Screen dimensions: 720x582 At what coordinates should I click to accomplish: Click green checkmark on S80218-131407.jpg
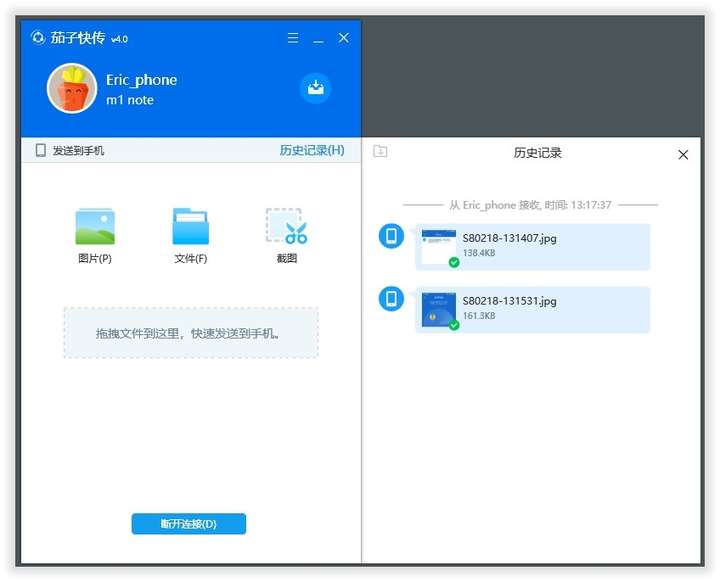[x=454, y=262]
